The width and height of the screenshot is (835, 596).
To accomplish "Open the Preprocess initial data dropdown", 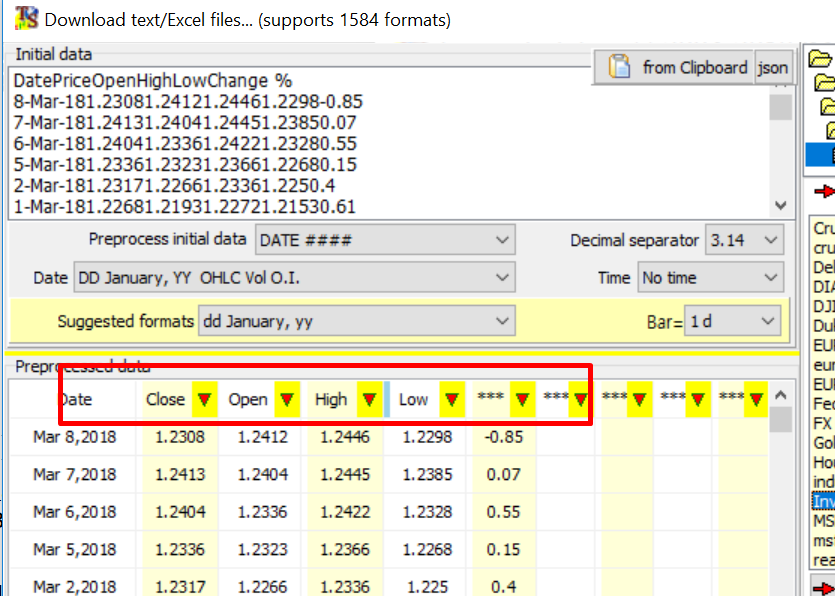I will tap(384, 240).
